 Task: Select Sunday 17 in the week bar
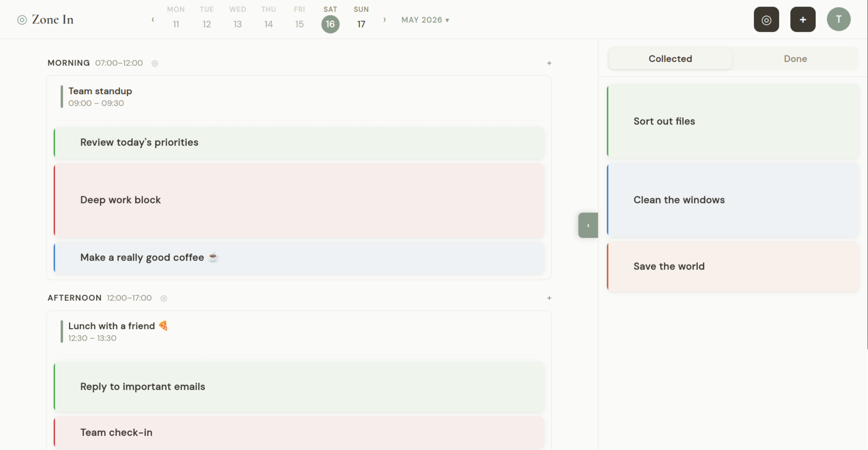point(361,18)
